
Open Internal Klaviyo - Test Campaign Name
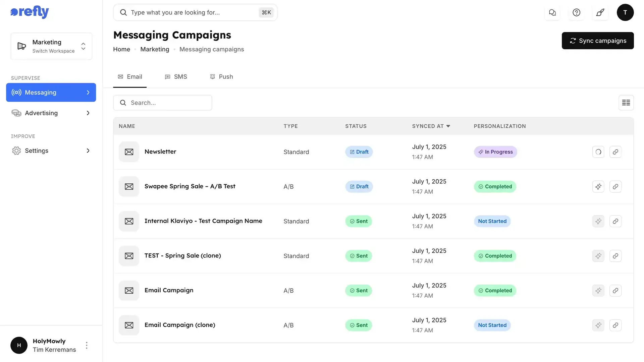click(203, 221)
